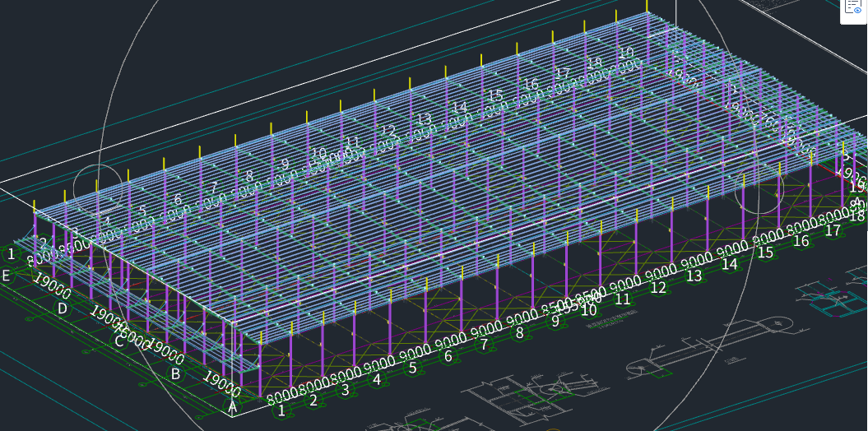Click the right orbit handle circle
The image size is (868, 431).
pyautogui.click(x=759, y=189)
